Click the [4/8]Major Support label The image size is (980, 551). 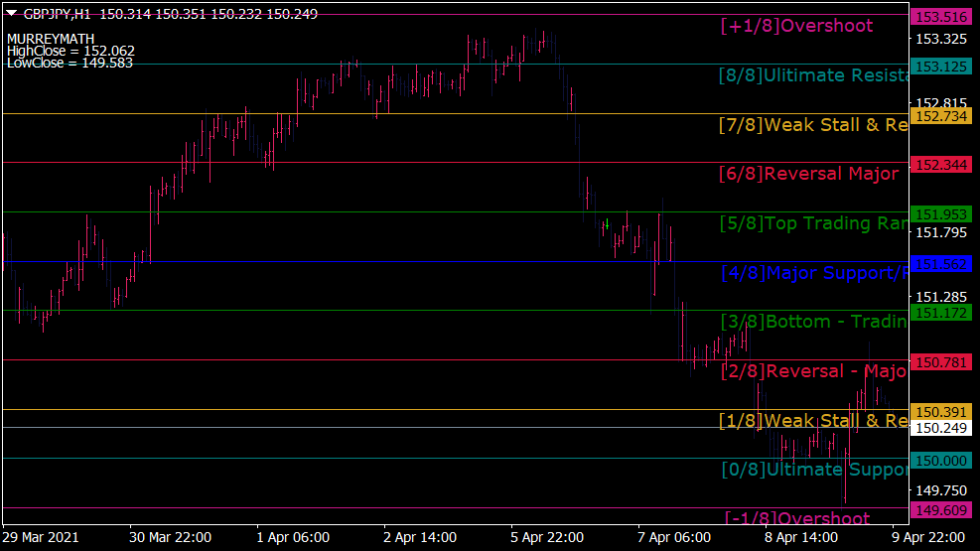(x=812, y=272)
